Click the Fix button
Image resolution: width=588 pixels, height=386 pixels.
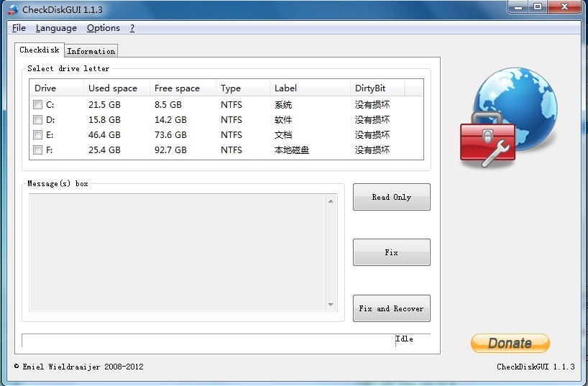pyautogui.click(x=391, y=252)
